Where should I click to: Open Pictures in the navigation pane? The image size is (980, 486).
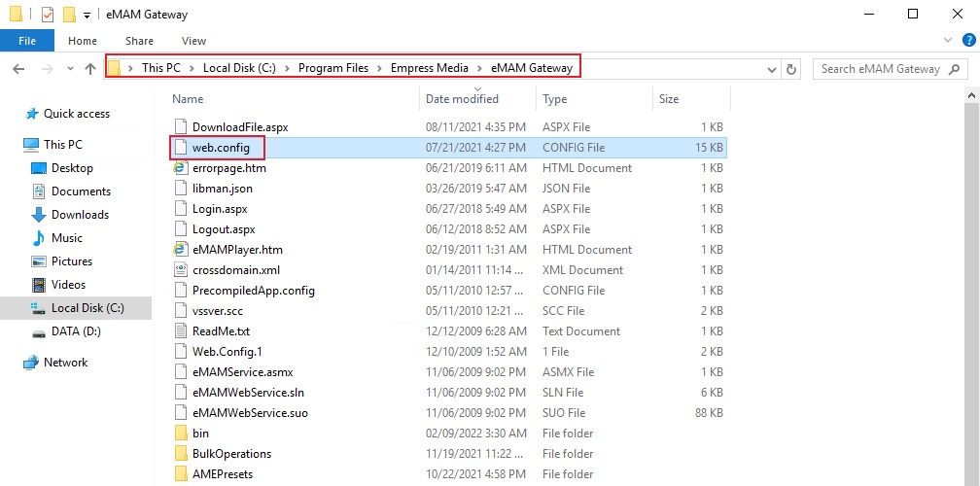point(72,261)
